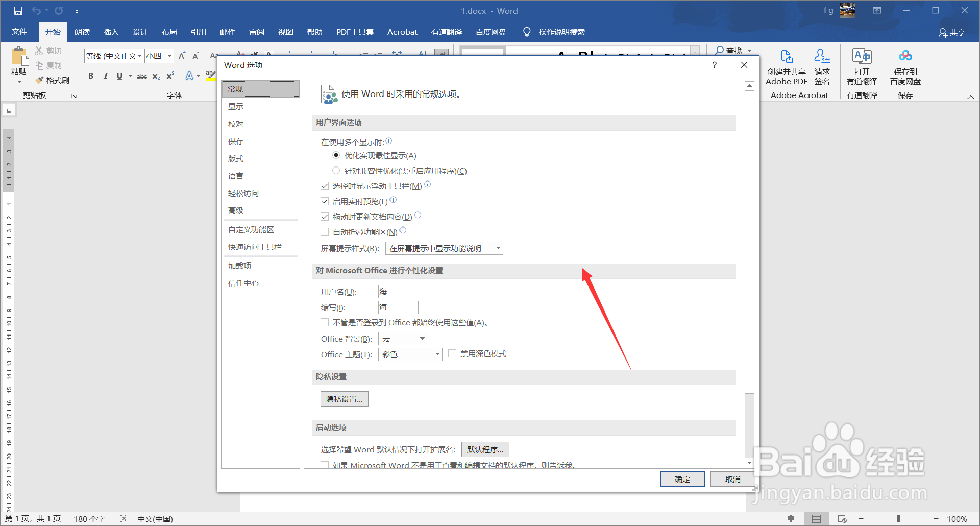Click the Redo icon in the title bar
The height and width of the screenshot is (526, 980).
(x=59, y=11)
